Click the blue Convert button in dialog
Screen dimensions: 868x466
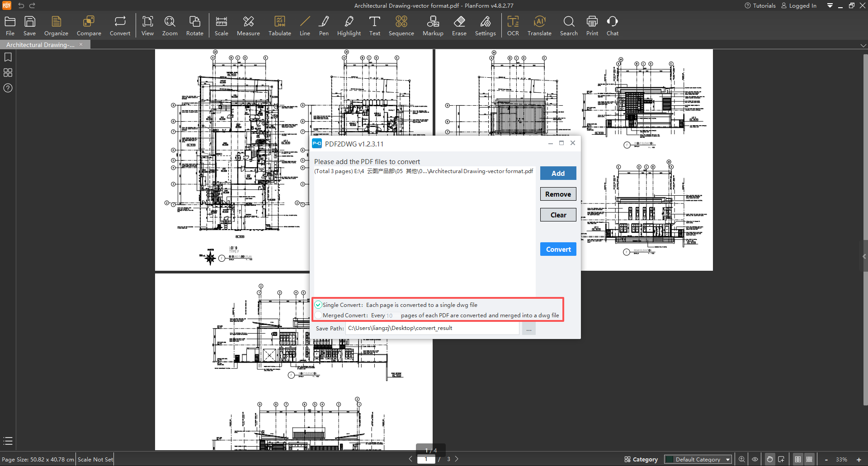558,249
